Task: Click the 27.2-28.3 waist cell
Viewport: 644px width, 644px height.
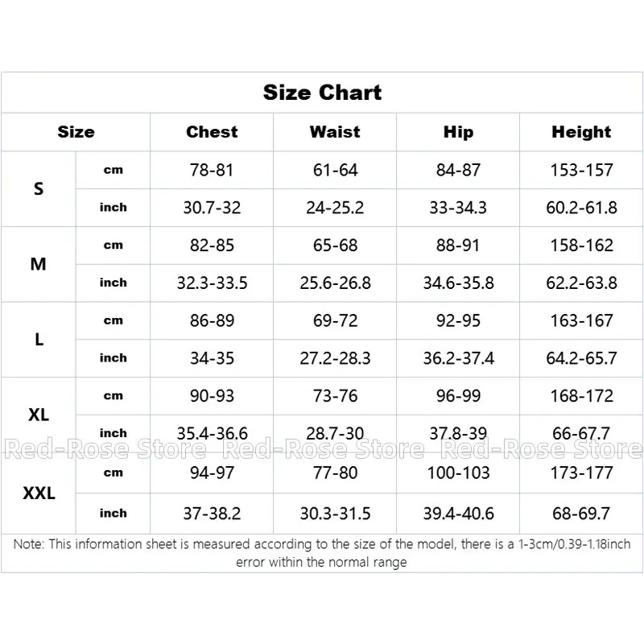Action: coord(335,358)
